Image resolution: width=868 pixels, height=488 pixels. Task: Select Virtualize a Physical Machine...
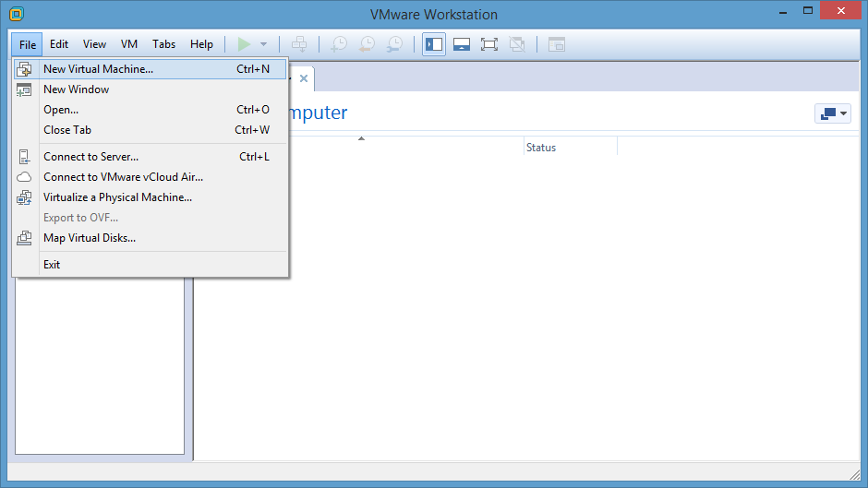tap(150, 197)
